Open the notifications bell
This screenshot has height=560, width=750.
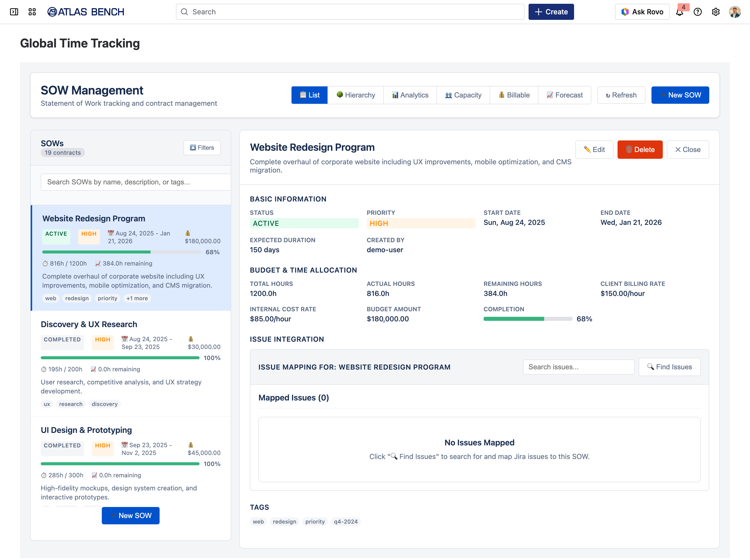679,12
